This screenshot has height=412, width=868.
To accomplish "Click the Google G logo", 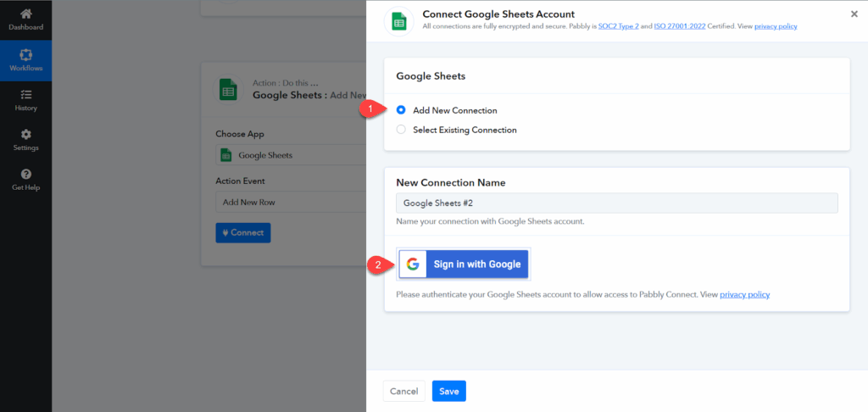I will [x=413, y=264].
